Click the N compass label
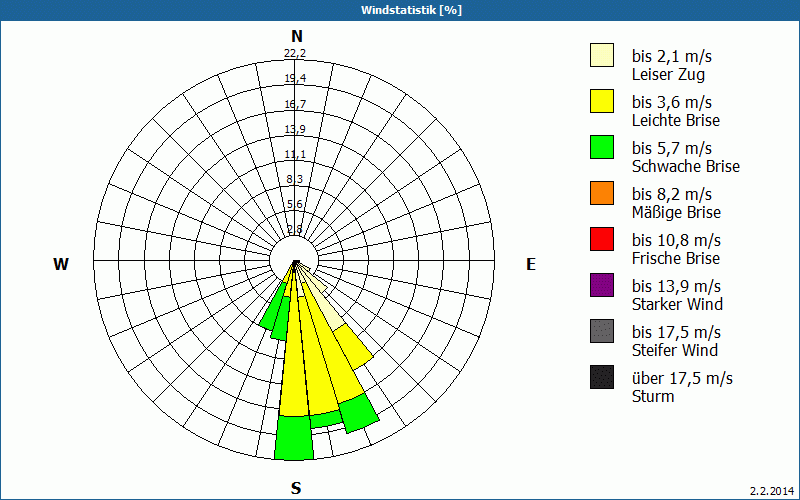This screenshot has width=800, height=500. point(296,36)
